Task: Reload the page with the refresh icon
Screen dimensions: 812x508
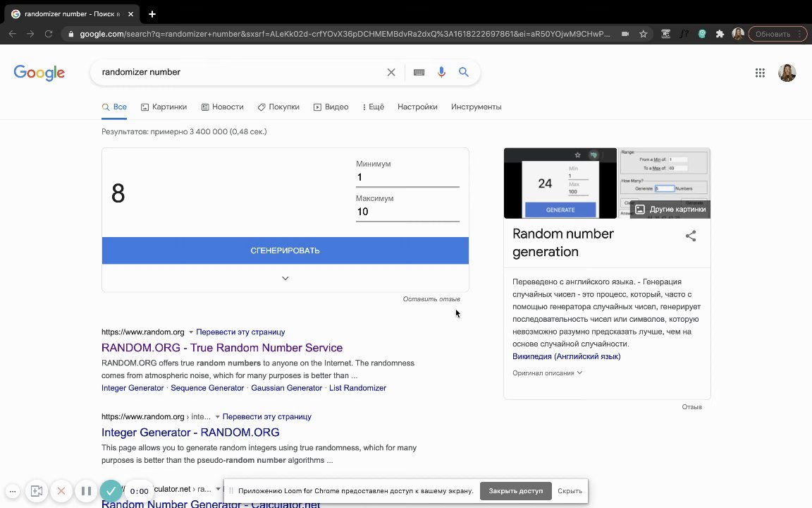Action: point(49,34)
